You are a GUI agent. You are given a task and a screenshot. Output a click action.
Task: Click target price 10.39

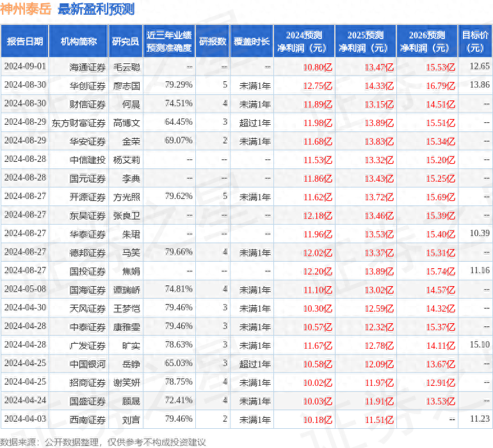tap(480, 233)
